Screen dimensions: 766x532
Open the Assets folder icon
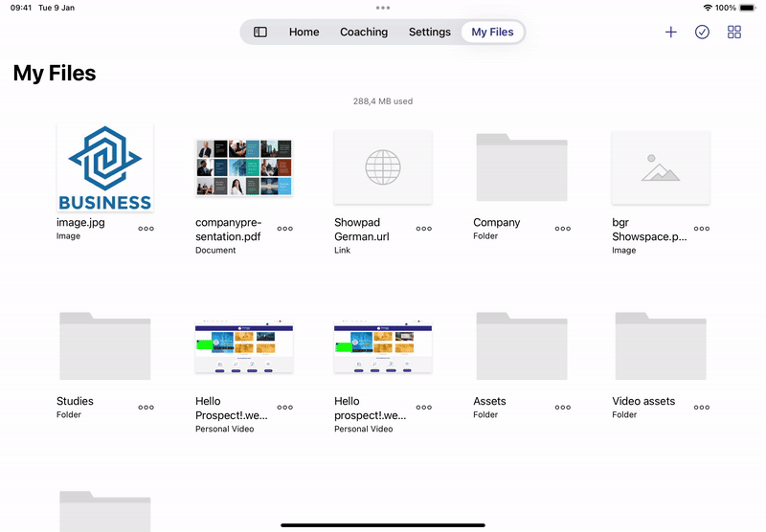(522, 346)
